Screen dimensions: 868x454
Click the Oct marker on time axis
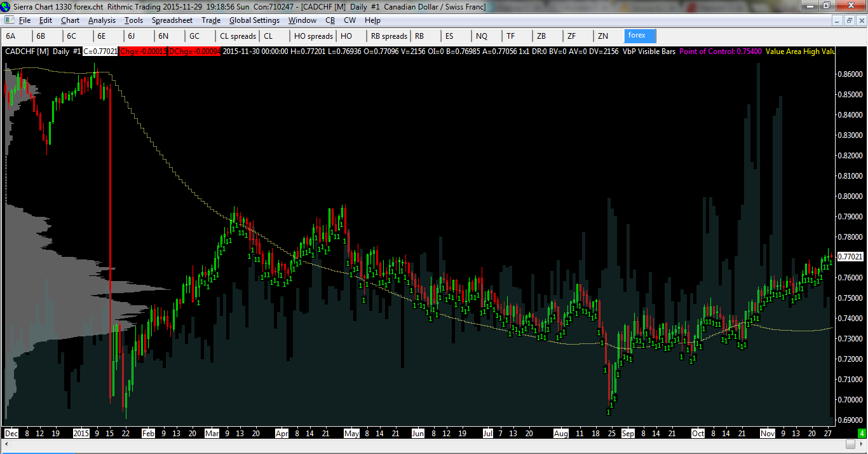[698, 433]
